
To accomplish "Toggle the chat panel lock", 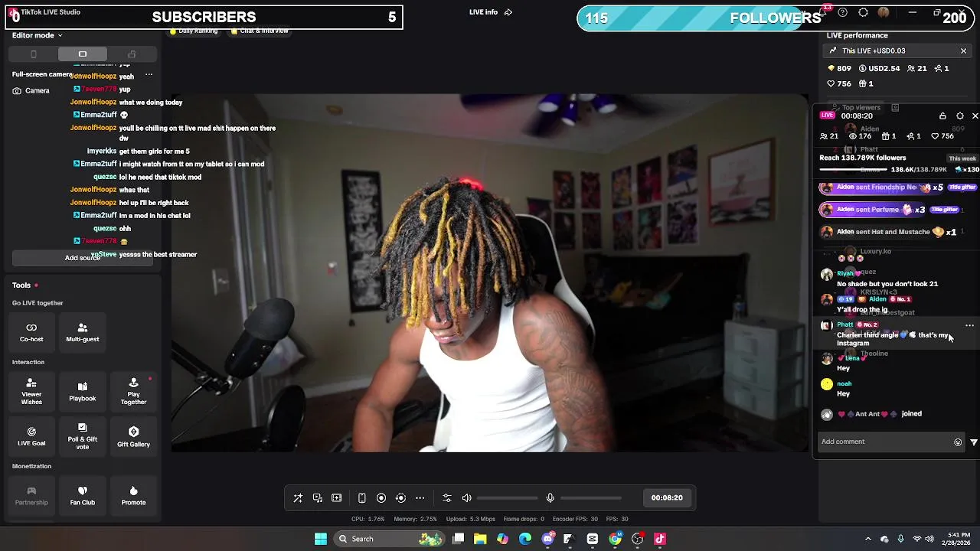I will [x=942, y=116].
